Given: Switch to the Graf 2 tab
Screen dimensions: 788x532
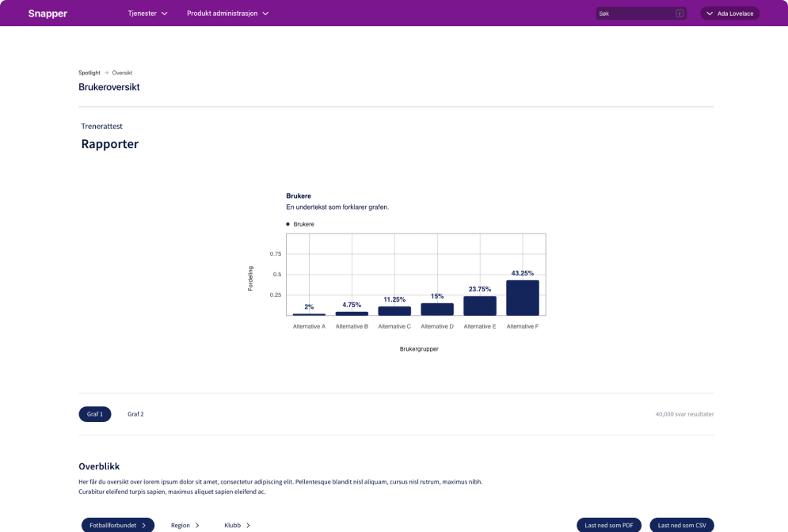Looking at the screenshot, I should pos(135,414).
